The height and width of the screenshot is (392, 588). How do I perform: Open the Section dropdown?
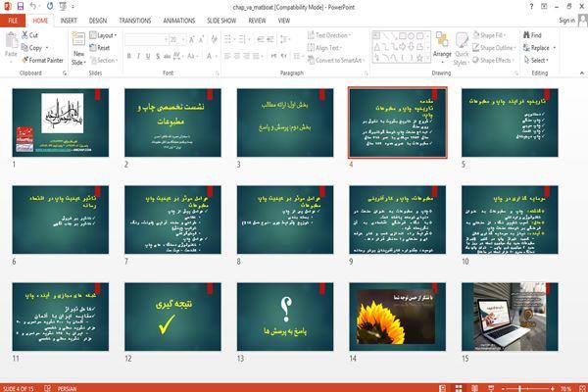click(x=104, y=60)
